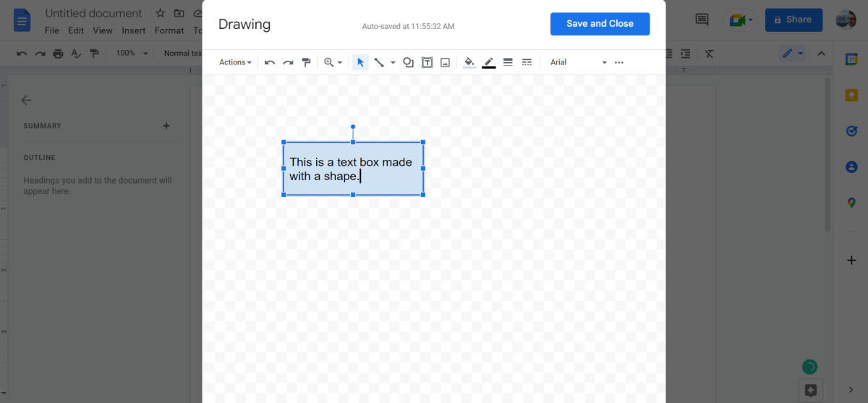This screenshot has height=403, width=868.
Task: Click redo in the Drawing toolbar
Action: click(x=288, y=62)
